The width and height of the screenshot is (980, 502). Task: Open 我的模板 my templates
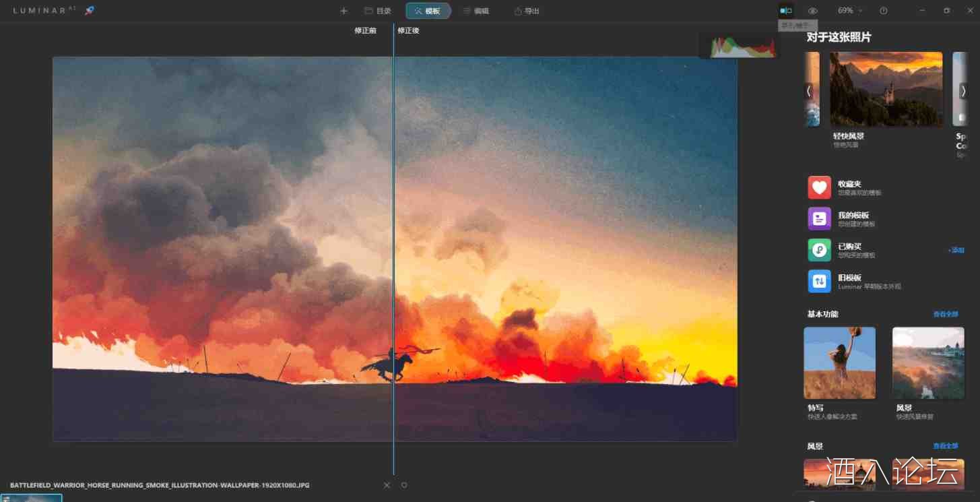(x=886, y=218)
